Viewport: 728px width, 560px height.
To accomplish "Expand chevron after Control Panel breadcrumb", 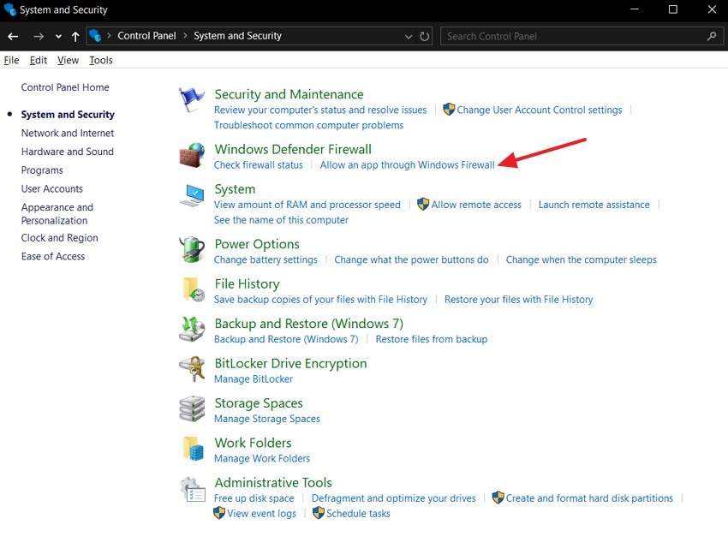I will (185, 35).
